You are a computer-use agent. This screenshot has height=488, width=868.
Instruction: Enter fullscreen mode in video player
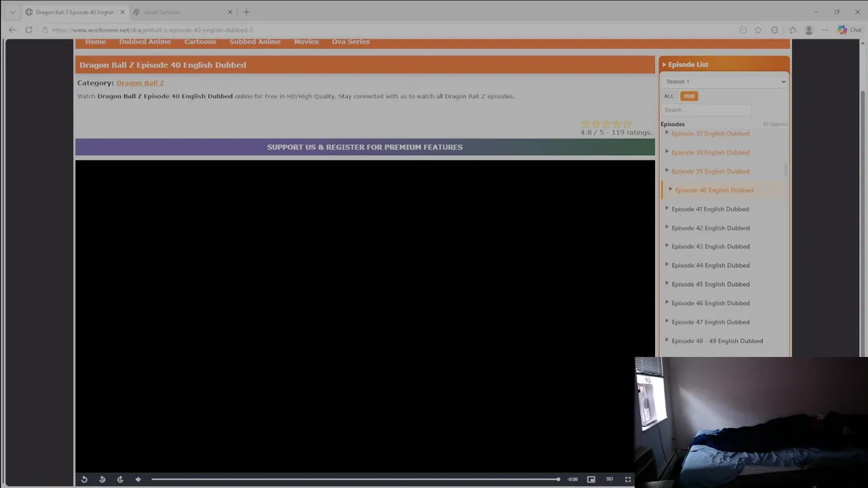click(628, 479)
